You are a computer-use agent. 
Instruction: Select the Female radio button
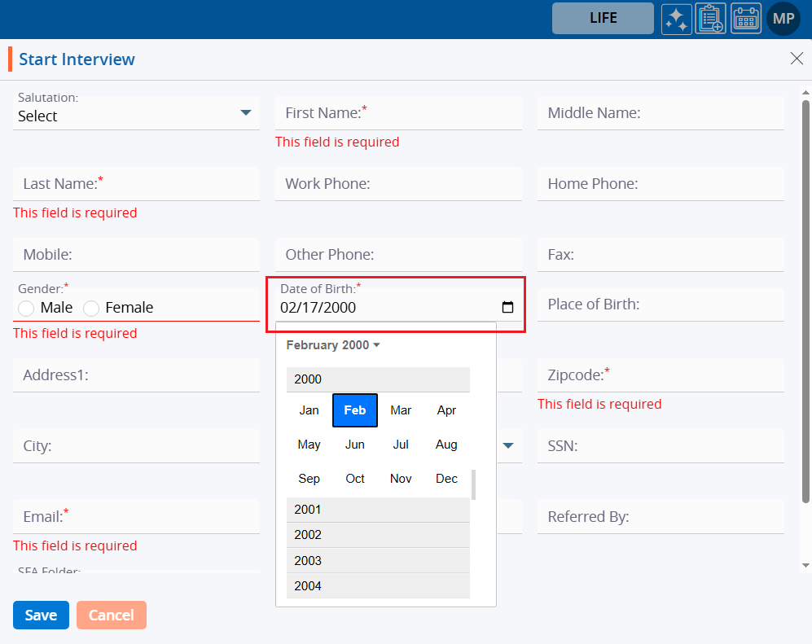(92, 309)
